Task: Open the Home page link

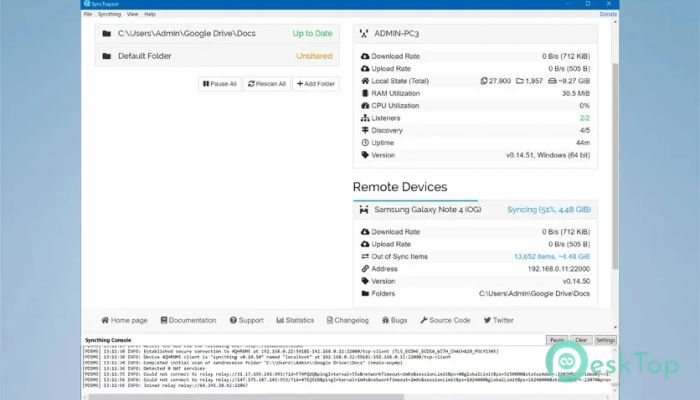Action: [x=124, y=321]
